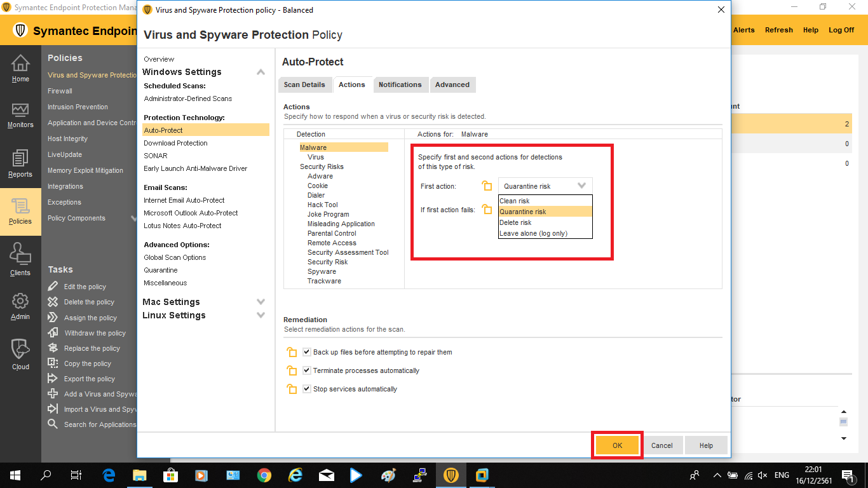Select Spyware in the Detection tree
This screenshot has width=868, height=488.
322,271
